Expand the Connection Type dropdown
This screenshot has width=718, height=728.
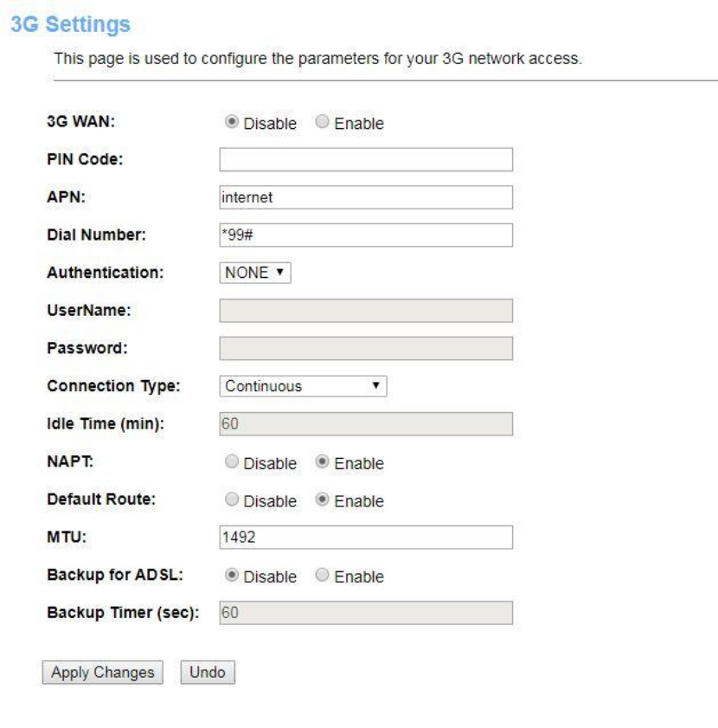(303, 386)
